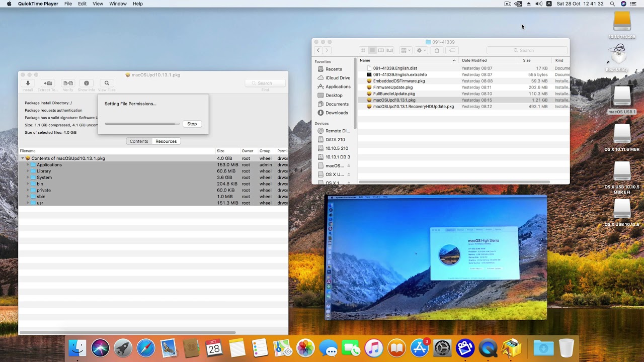Select FirmwareUpdate.pkg in Finder
The image size is (644, 362).
click(x=392, y=87)
